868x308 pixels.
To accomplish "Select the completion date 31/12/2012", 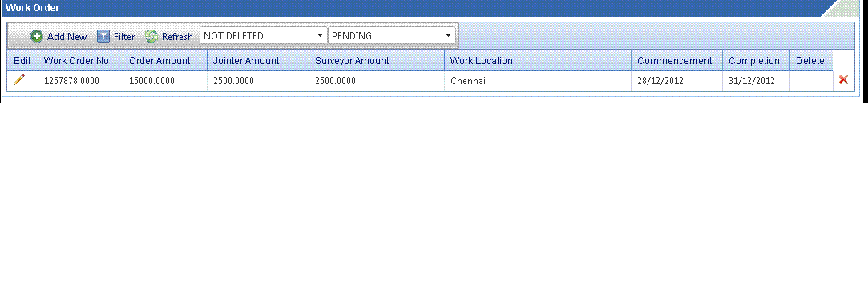I will coord(756,80).
